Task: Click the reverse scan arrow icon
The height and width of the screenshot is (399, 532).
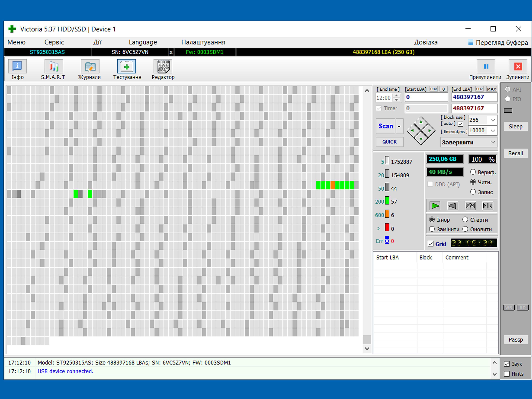Action: [x=452, y=206]
